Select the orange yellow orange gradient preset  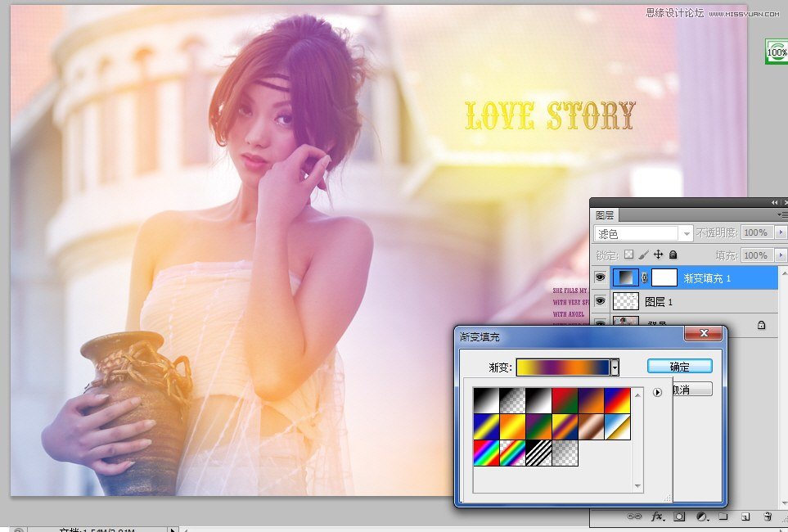(x=512, y=427)
